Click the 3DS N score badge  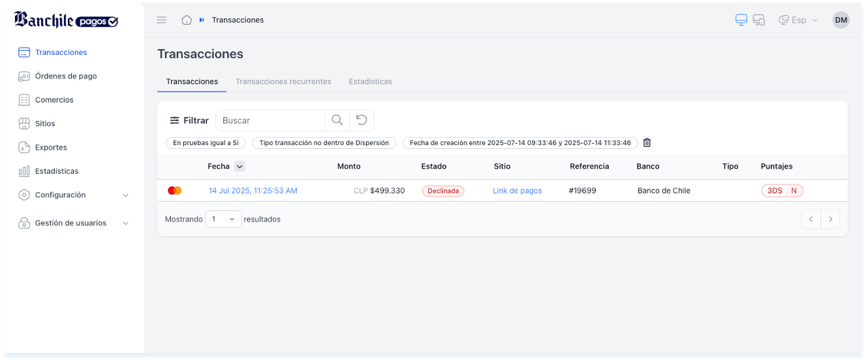pyautogui.click(x=783, y=191)
